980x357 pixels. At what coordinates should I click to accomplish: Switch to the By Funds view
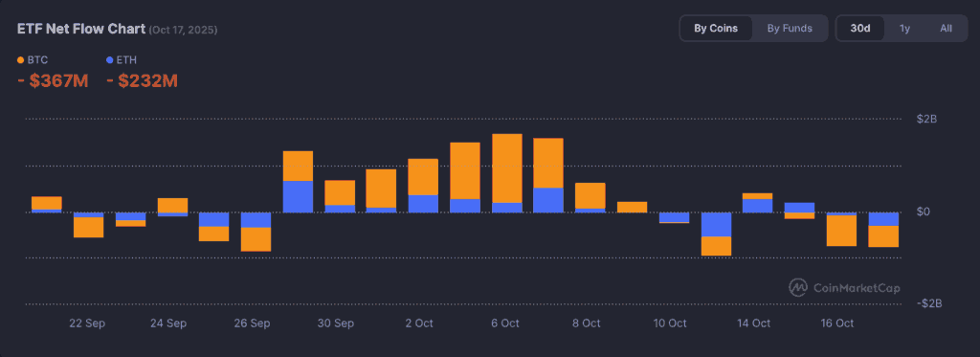[x=790, y=28]
